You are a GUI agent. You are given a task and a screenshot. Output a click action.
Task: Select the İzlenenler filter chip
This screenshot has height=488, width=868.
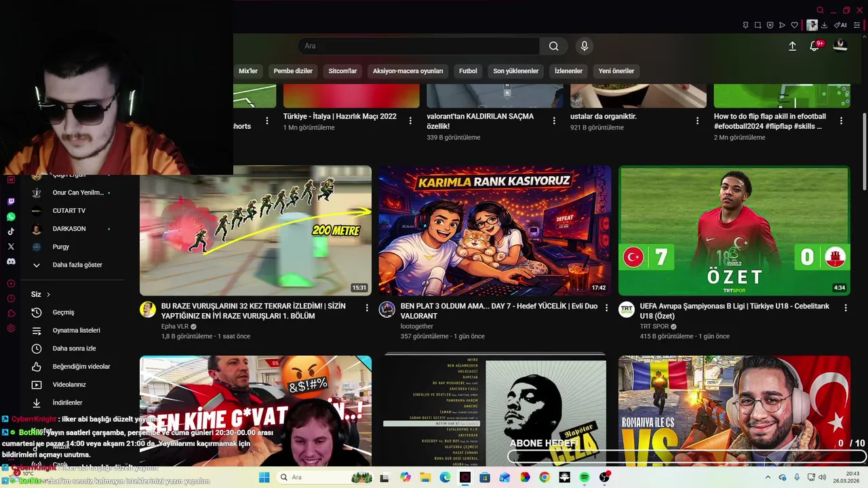tap(568, 71)
